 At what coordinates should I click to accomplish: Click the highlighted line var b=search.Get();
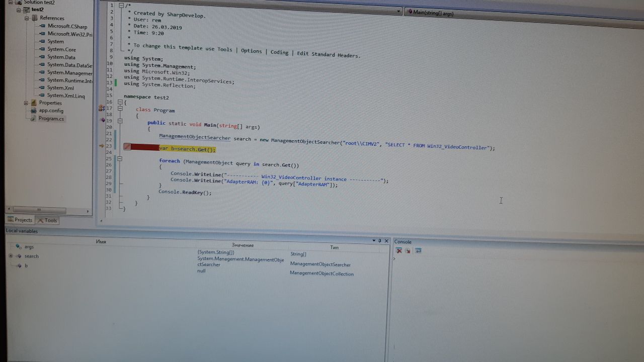(187, 149)
